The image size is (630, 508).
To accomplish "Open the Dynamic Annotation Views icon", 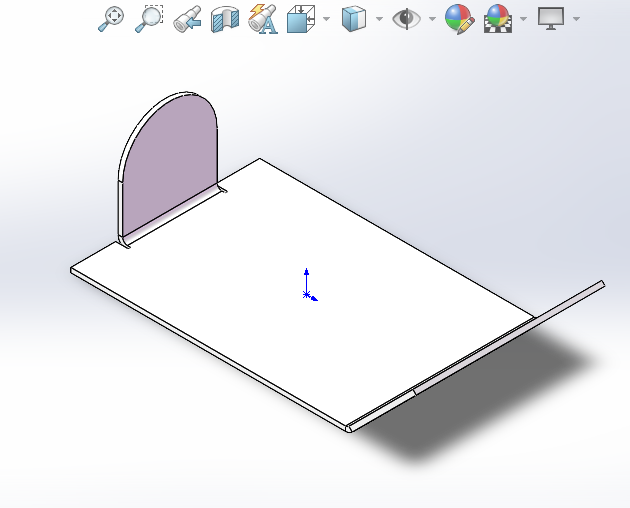I will coord(263,18).
